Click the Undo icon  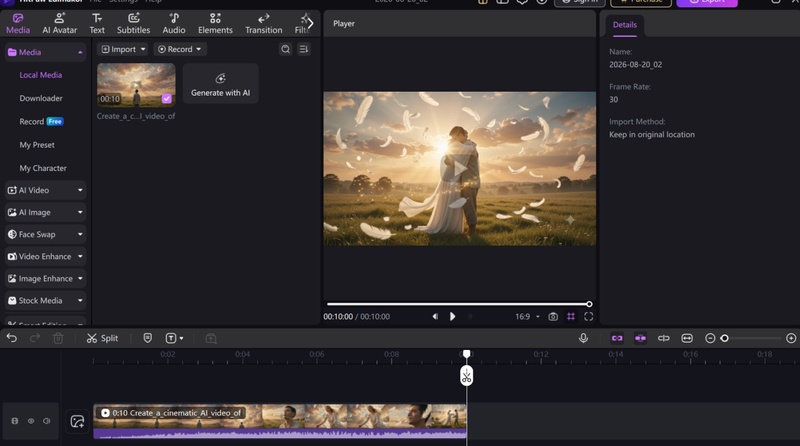click(12, 338)
